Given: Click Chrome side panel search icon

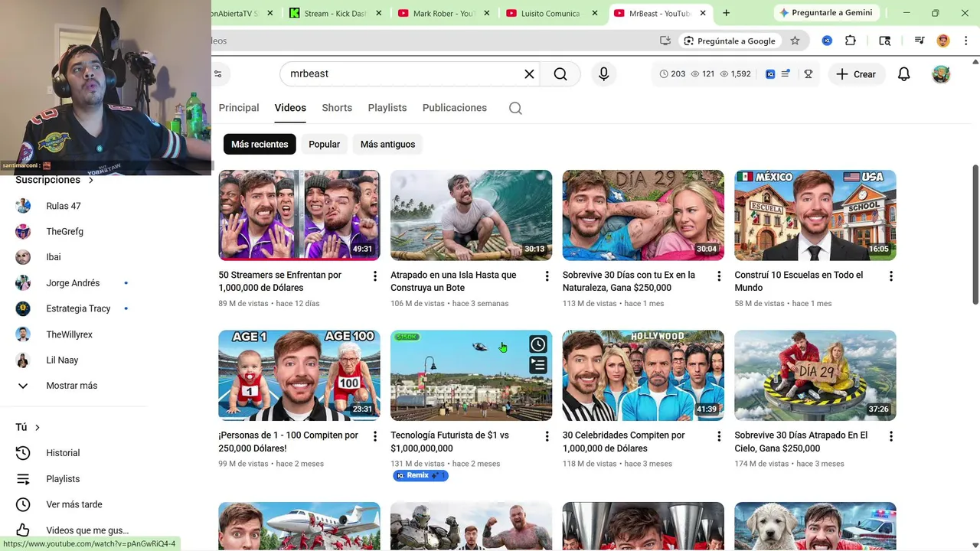Looking at the screenshot, I should pos(885,41).
